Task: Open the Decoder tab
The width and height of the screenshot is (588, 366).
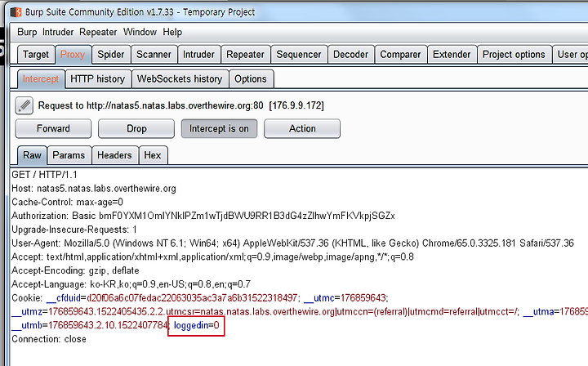Action: pyautogui.click(x=351, y=55)
